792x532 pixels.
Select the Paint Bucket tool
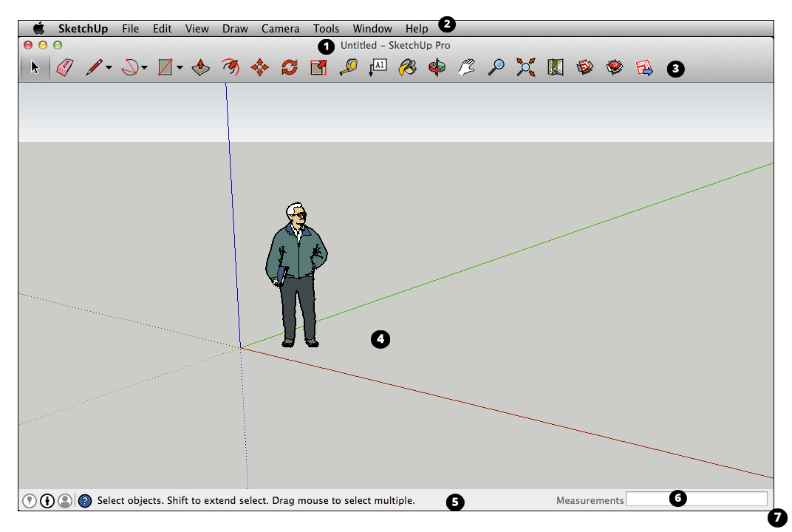pos(407,68)
